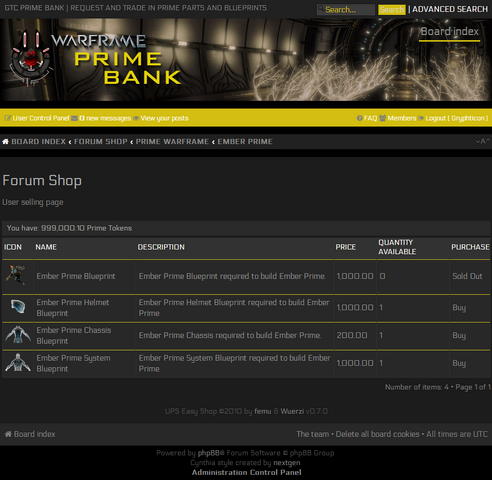The width and height of the screenshot is (492, 480).
Task: Logout of Gryphticon account
Action: [x=456, y=118]
